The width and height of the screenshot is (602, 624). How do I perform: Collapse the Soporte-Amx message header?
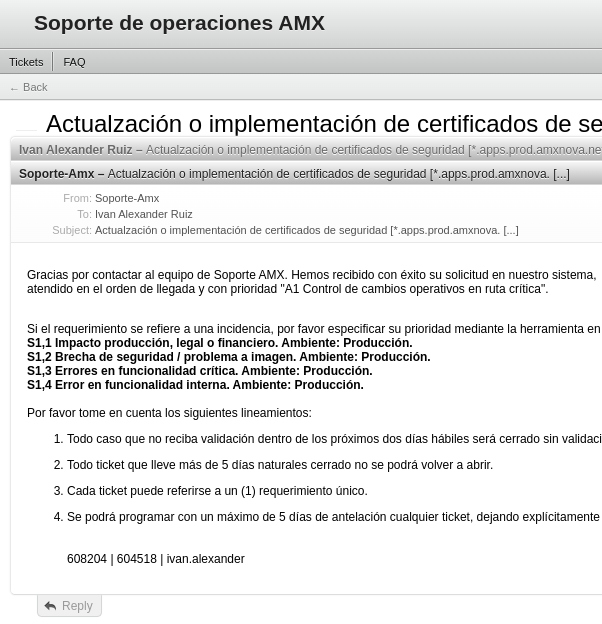300,174
